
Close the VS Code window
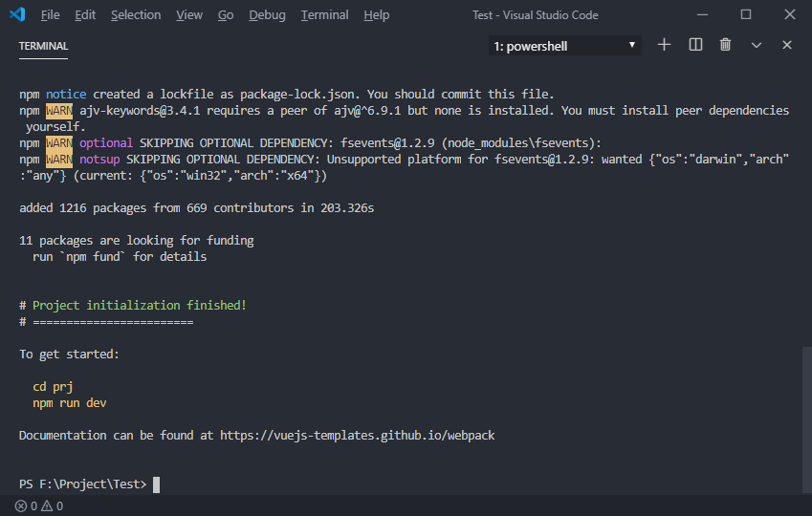pos(789,14)
